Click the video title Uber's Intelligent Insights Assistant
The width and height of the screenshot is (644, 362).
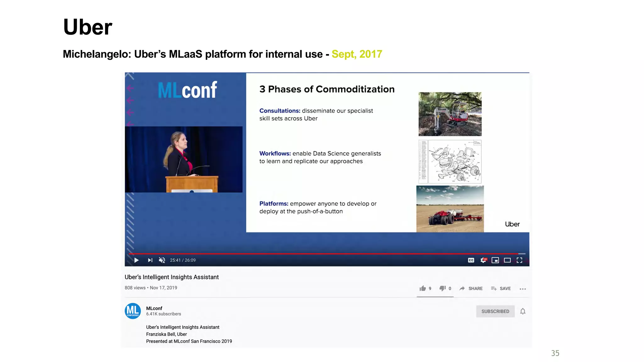(172, 277)
